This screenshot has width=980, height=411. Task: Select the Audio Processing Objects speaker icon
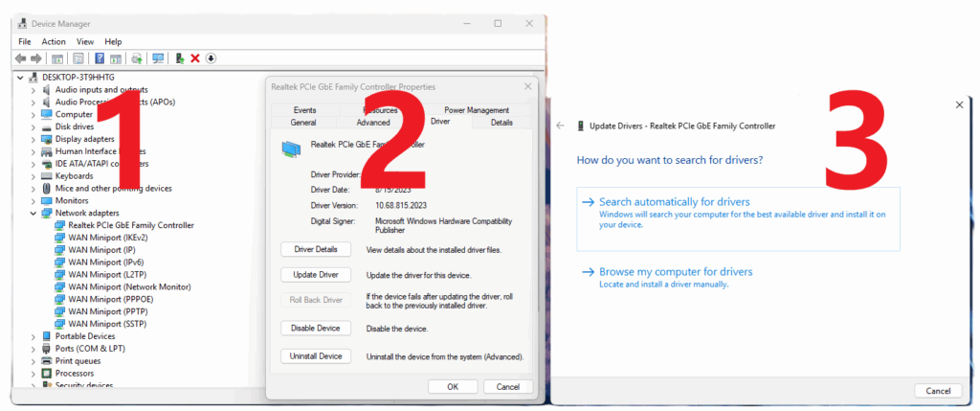(46, 102)
